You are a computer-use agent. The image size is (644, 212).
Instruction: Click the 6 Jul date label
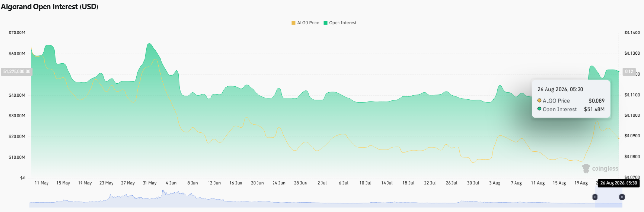(344, 183)
